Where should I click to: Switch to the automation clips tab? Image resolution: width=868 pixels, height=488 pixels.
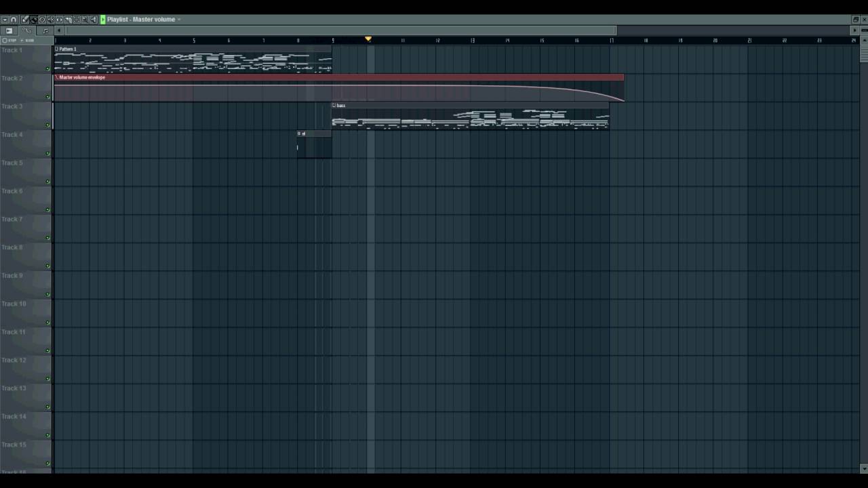[26, 30]
